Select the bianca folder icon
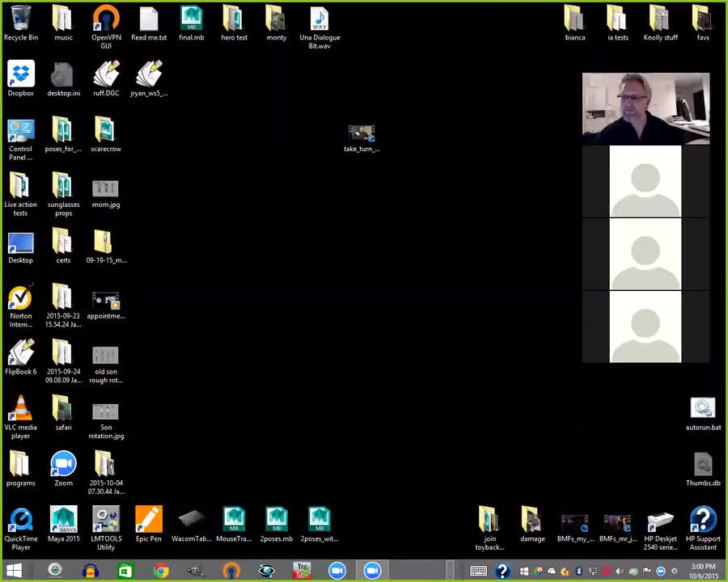Image resolution: width=728 pixels, height=582 pixels. point(575,23)
